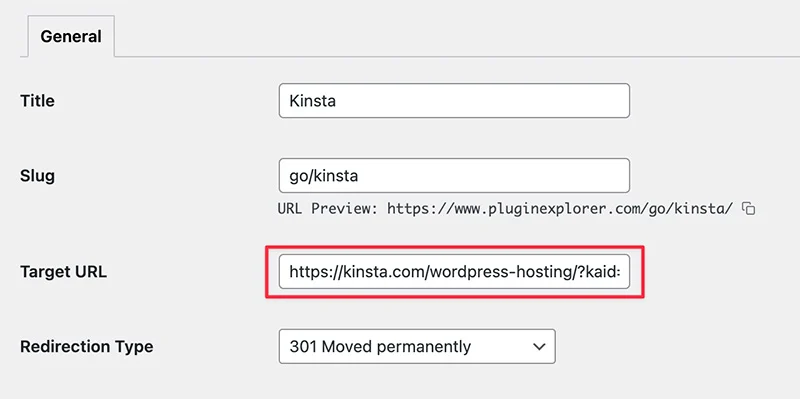Click the chevron arrow in Redirection Type
Image resolution: width=800 pixels, height=399 pixels.
pos(539,347)
